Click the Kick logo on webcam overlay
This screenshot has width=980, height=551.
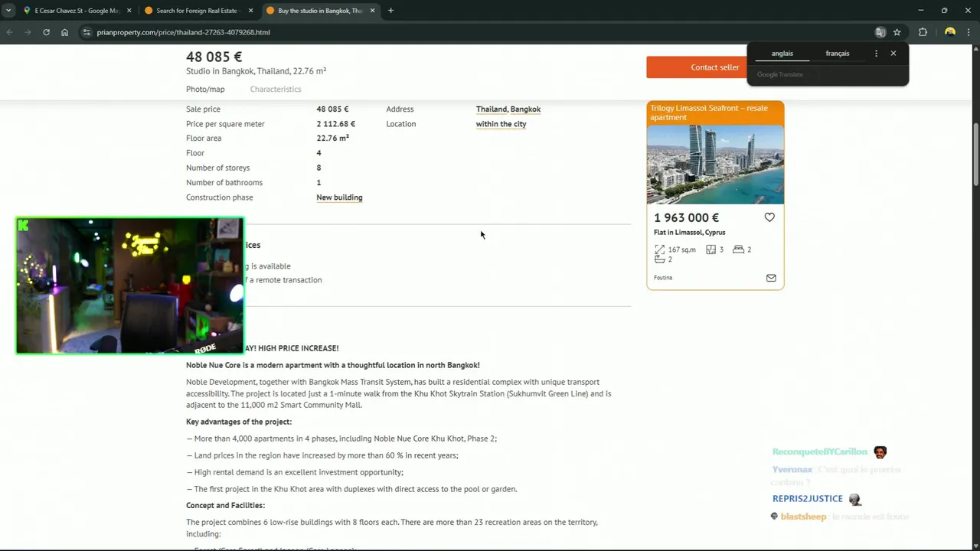[24, 225]
